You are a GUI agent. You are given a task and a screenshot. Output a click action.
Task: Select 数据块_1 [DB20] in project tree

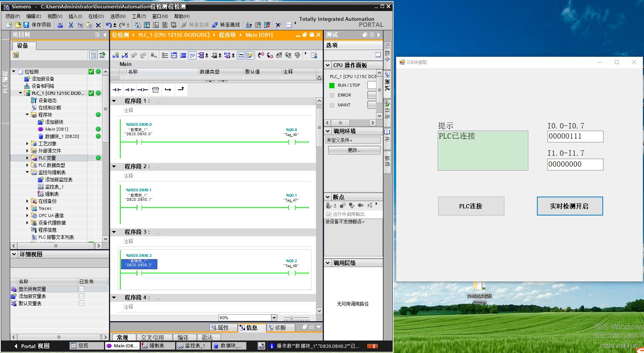tap(62, 136)
